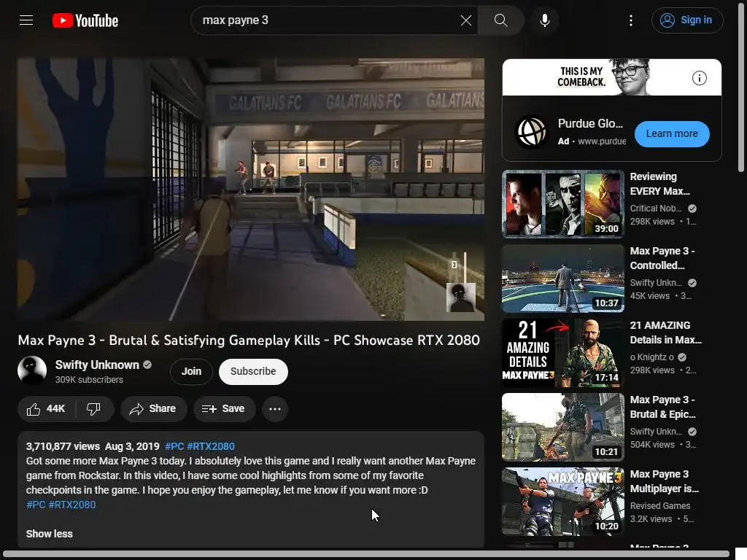Open the Purdue Global ad globe logo
747x560 pixels.
(x=531, y=132)
